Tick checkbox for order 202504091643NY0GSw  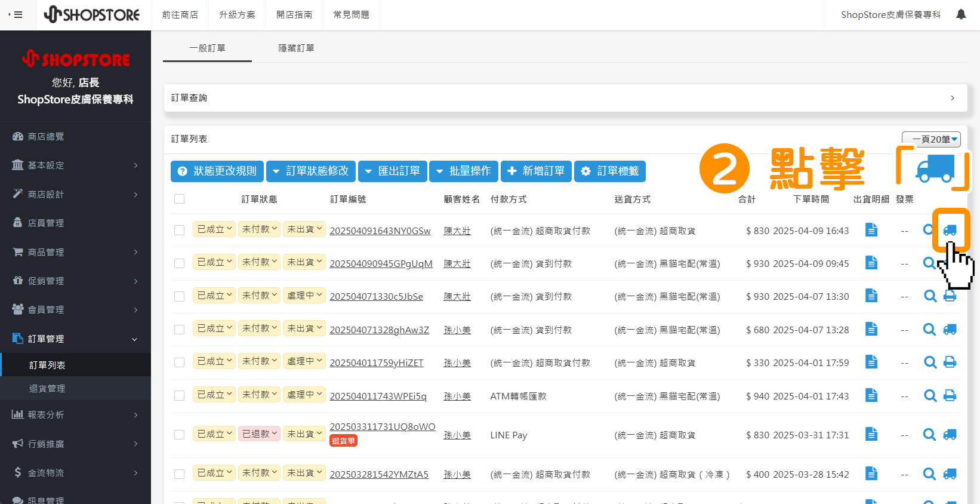point(179,230)
